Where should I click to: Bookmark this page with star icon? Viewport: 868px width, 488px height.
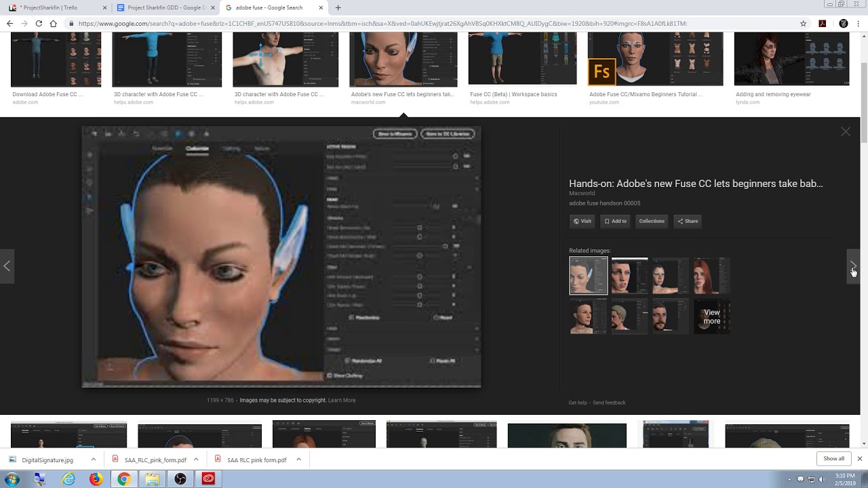(x=803, y=23)
